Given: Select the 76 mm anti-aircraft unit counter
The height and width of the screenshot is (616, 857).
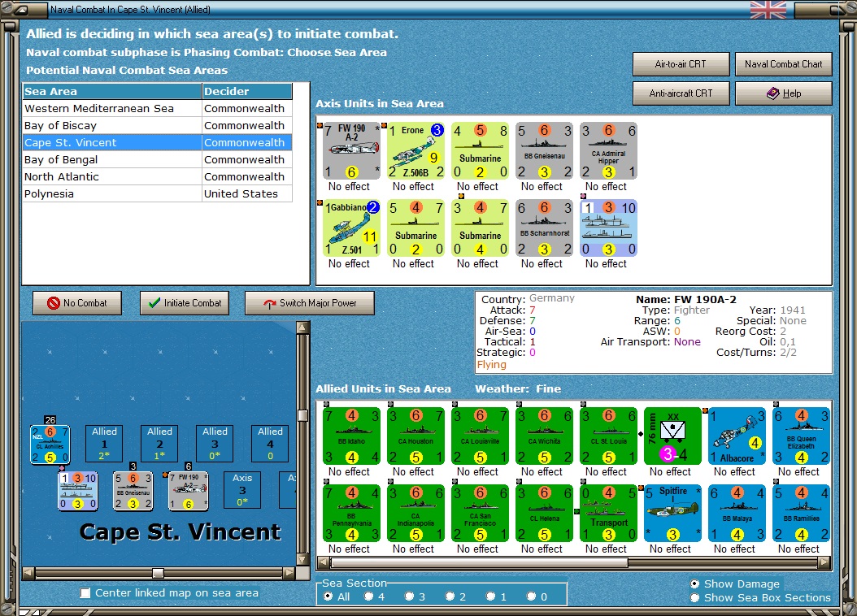Looking at the screenshot, I should (x=672, y=436).
